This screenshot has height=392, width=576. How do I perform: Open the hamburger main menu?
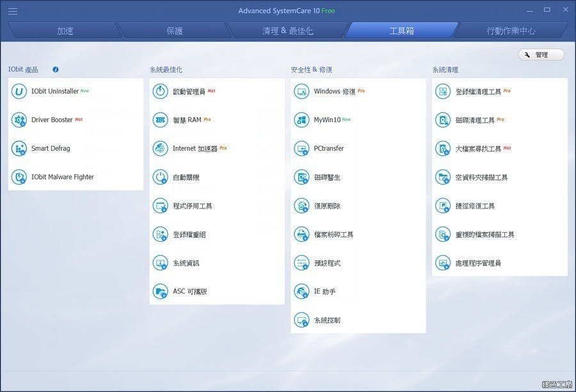(x=13, y=11)
